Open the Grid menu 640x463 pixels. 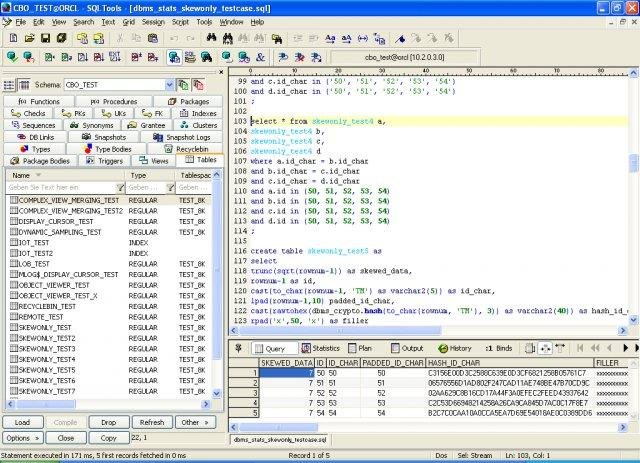127,21
